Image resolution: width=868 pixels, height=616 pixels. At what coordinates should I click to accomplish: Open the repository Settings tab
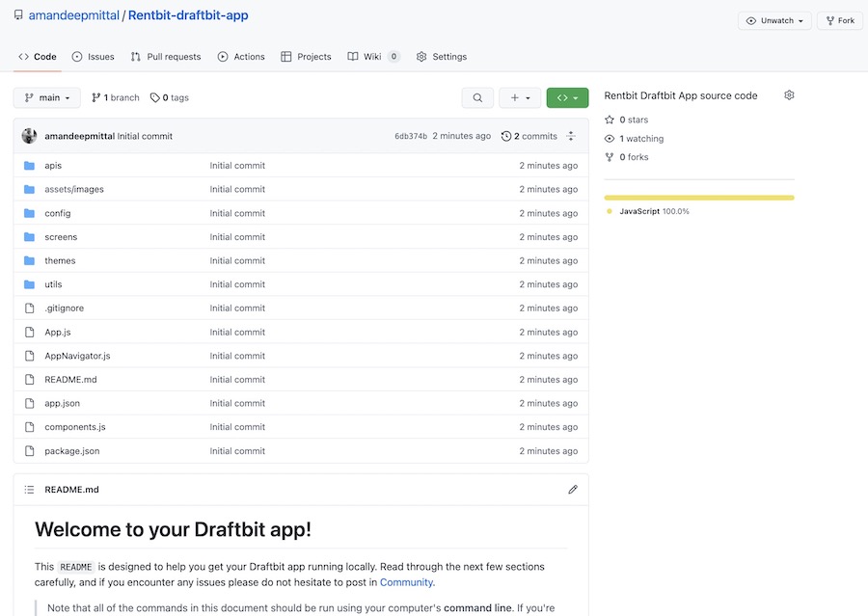(441, 57)
